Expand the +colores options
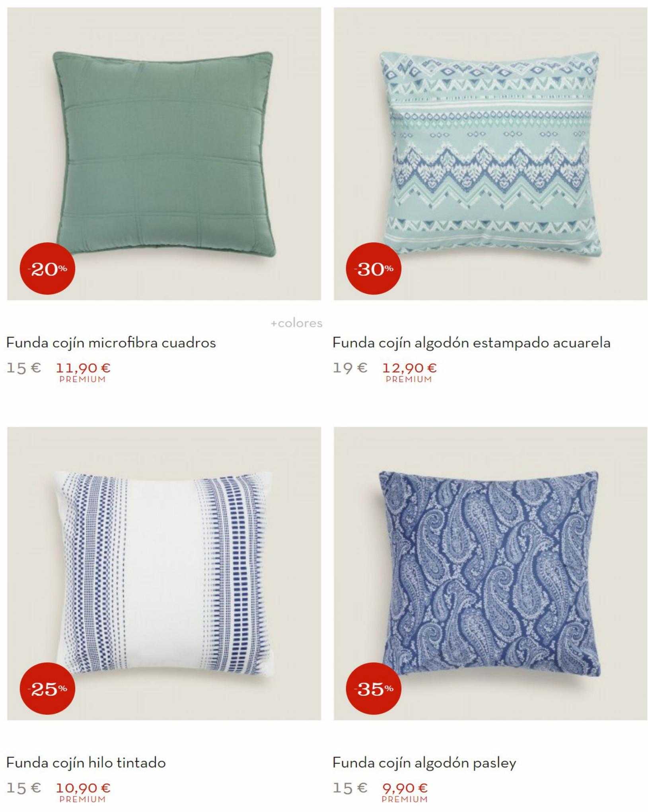Viewport: 648px width, 812px height. click(x=296, y=323)
